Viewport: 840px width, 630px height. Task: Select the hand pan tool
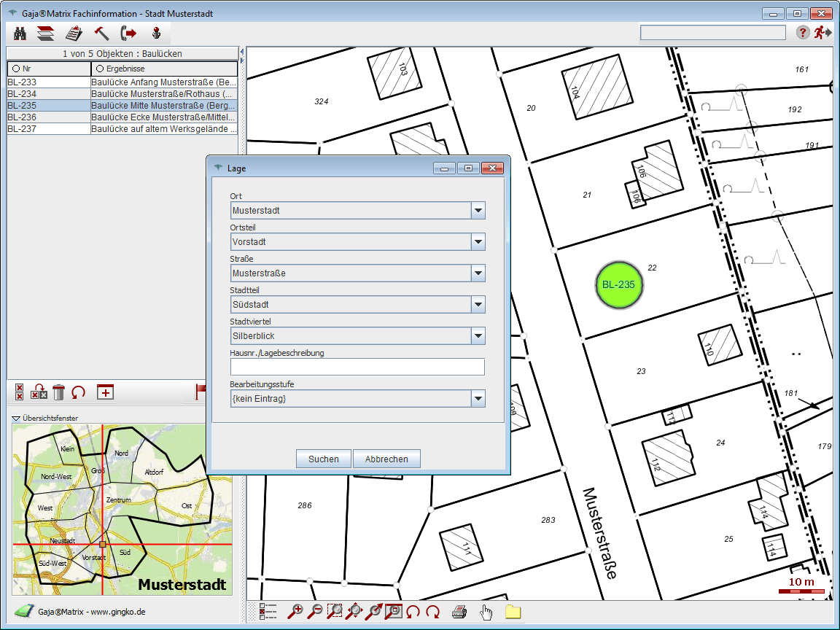click(486, 612)
